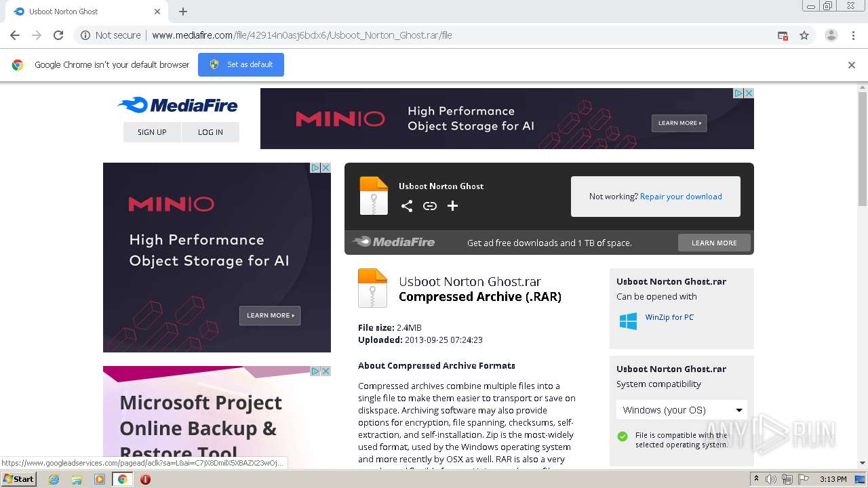The height and width of the screenshot is (488, 868).
Task: Dismiss the default browser notification bar
Action: tap(852, 65)
